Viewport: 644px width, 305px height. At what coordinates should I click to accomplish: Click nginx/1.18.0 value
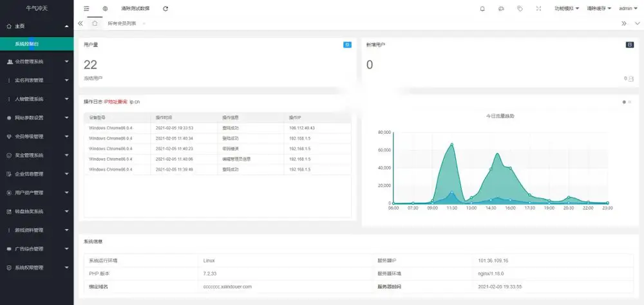click(491, 273)
